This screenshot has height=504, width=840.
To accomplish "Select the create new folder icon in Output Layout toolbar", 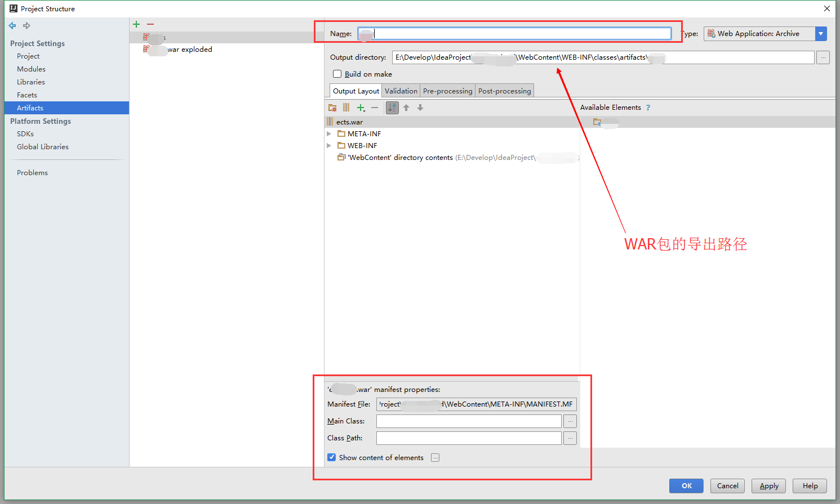I will pyautogui.click(x=332, y=108).
